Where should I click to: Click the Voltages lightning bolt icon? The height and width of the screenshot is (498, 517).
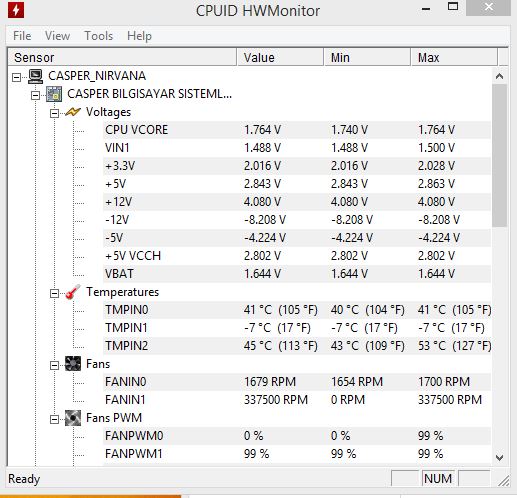pyautogui.click(x=73, y=112)
